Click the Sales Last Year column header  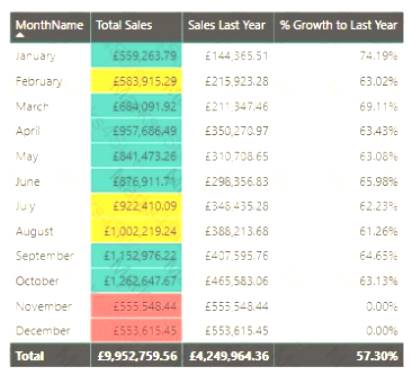coord(227,25)
